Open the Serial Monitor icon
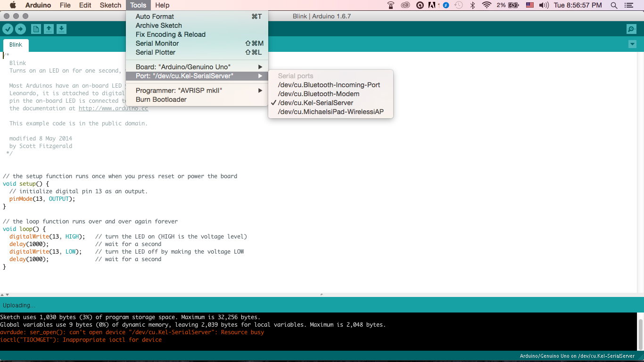The image size is (644, 362). 631,29
